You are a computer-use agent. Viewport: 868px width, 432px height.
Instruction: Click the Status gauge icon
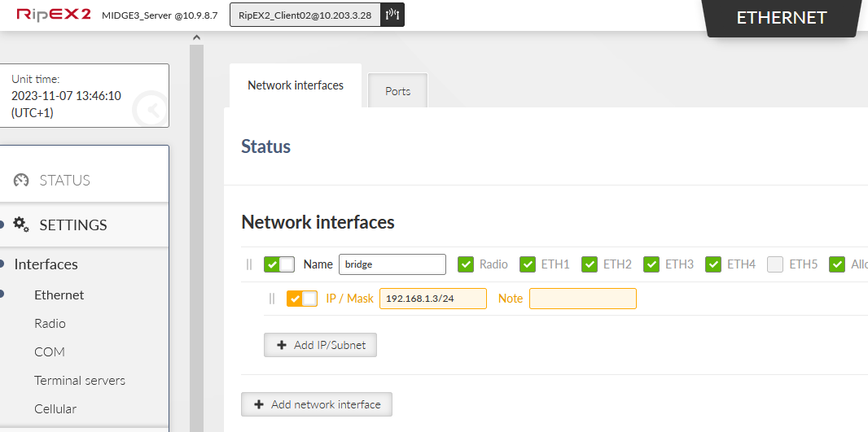(x=21, y=181)
